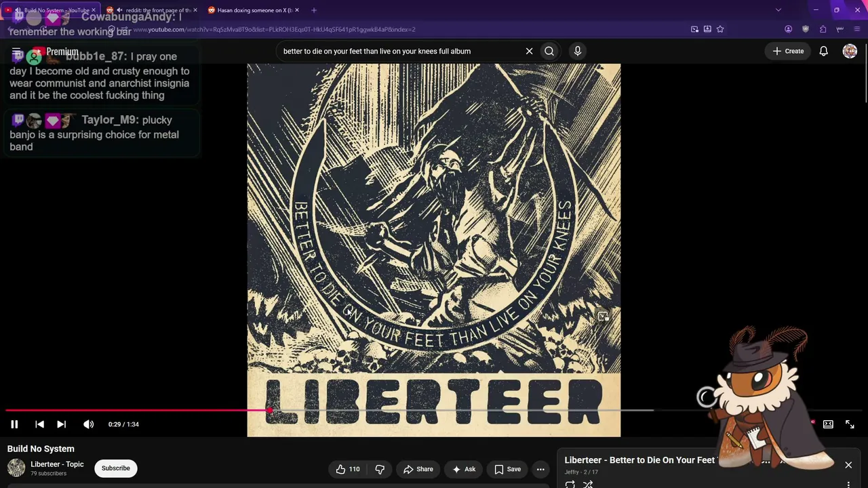The width and height of the screenshot is (868, 488).
Task: Subscribe to Liberteer - Topic channel
Action: pos(116,468)
